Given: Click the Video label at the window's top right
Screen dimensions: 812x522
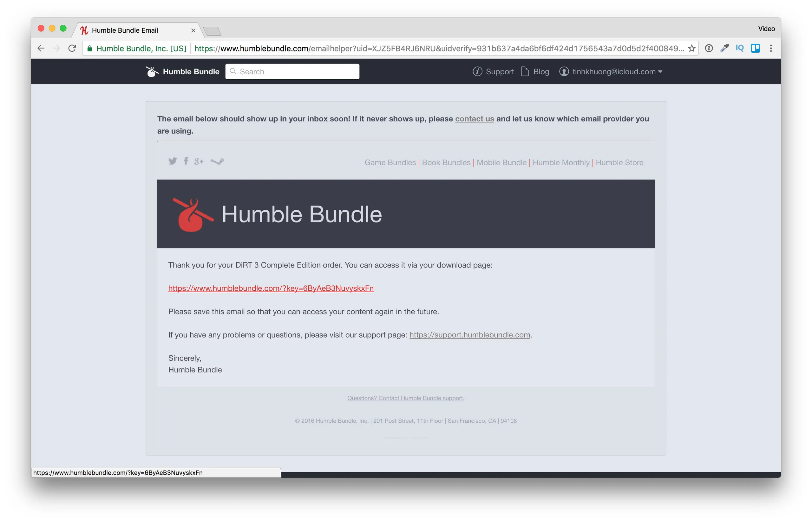Looking at the screenshot, I should pos(766,29).
